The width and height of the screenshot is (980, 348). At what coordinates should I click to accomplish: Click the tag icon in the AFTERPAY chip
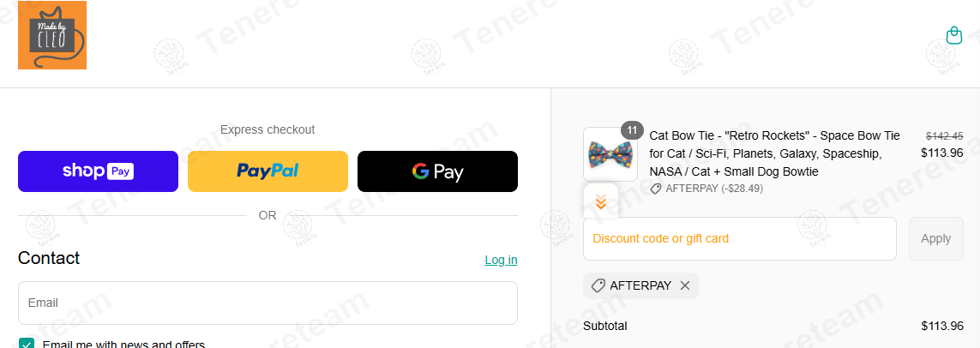tap(598, 285)
